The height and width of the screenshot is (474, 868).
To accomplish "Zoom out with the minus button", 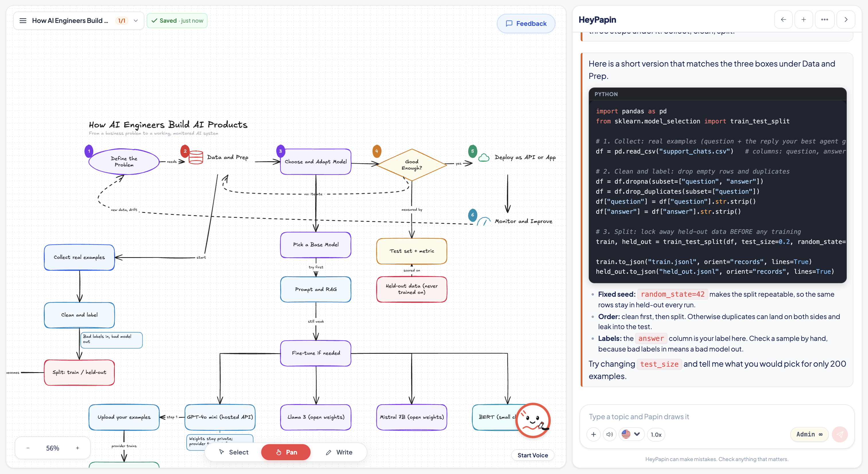I will tap(28, 448).
